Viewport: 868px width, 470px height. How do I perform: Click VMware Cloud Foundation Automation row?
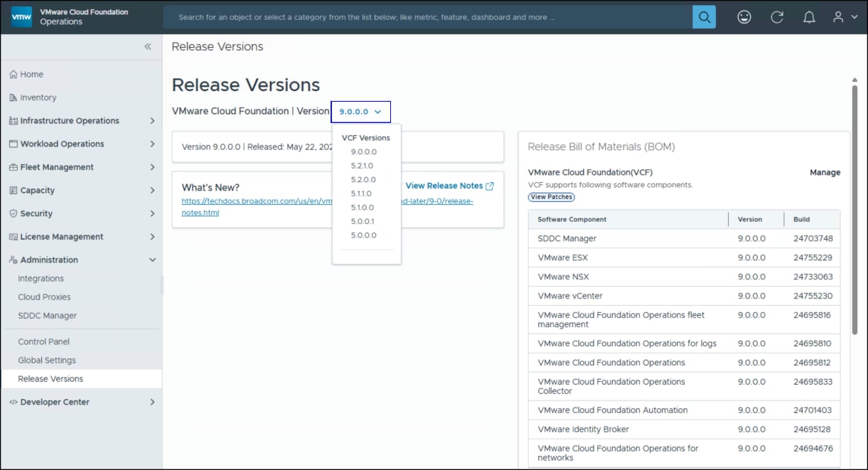(684, 410)
